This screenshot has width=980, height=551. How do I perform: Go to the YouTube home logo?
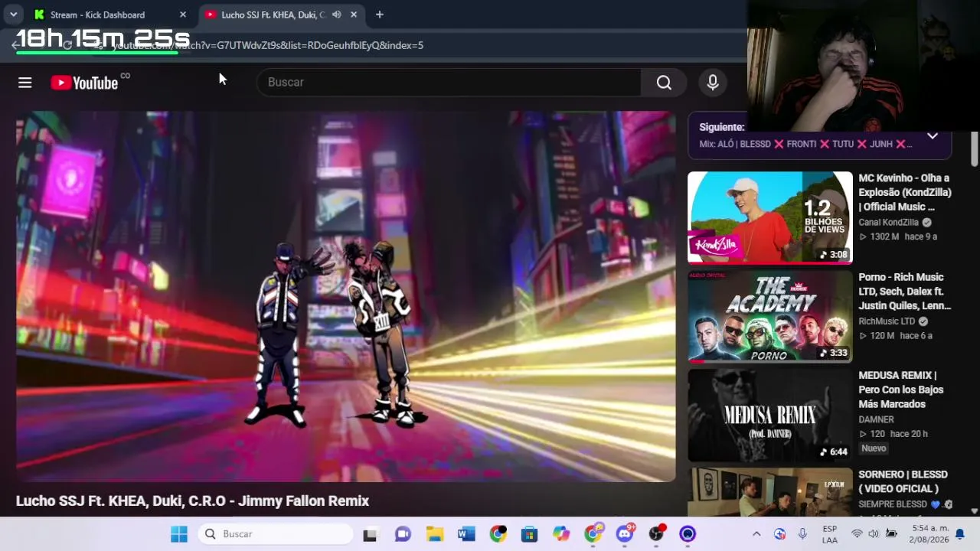pos(84,83)
